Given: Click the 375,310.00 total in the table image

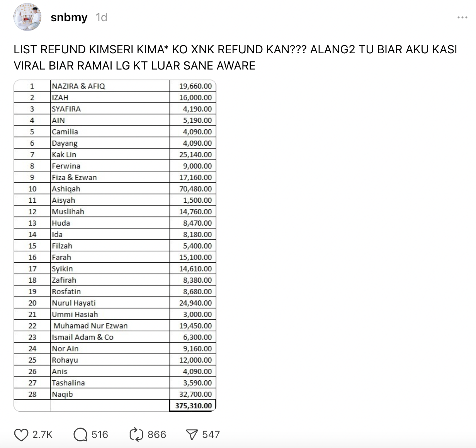Looking at the screenshot, I should [193, 406].
